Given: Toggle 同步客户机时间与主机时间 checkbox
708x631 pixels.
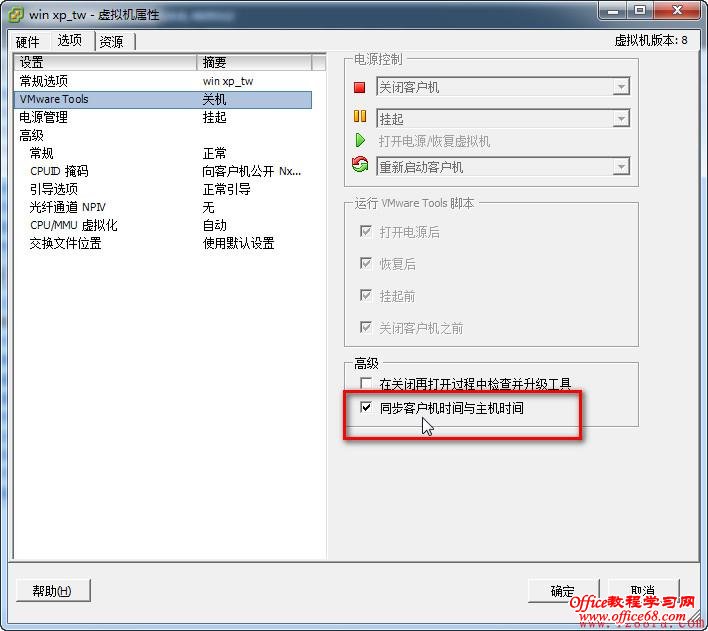Looking at the screenshot, I should (x=366, y=407).
